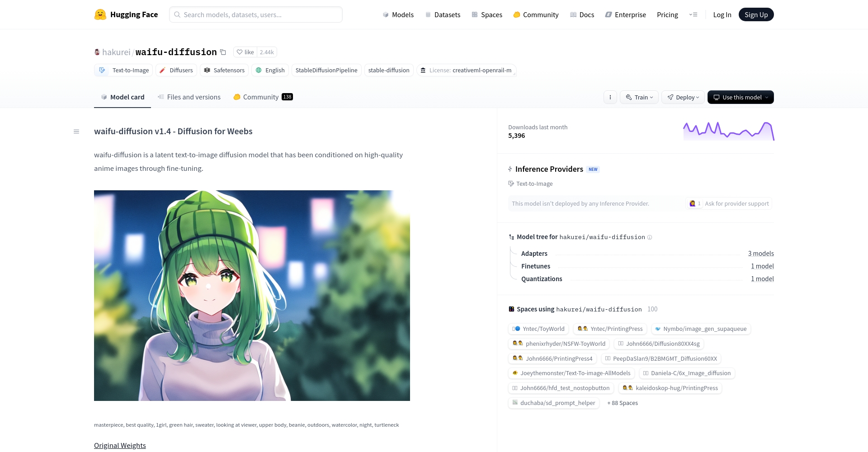Open the Original Weights link

(120, 445)
